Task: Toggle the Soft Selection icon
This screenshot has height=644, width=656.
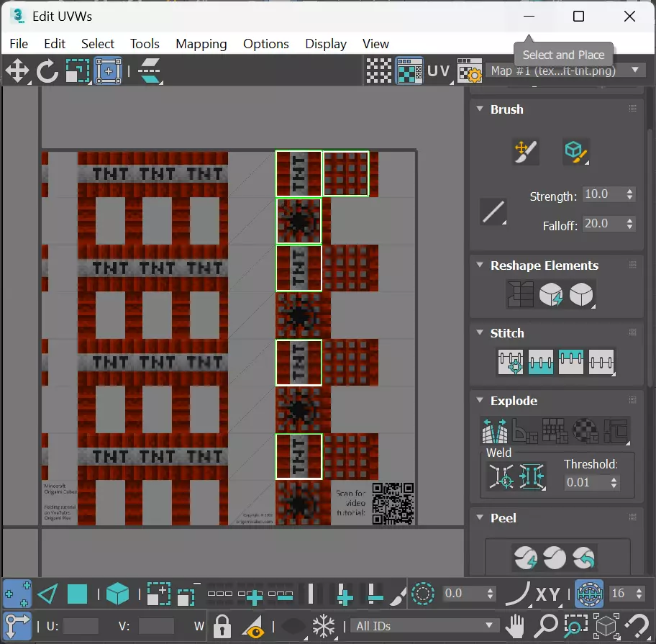Action: coord(422,594)
